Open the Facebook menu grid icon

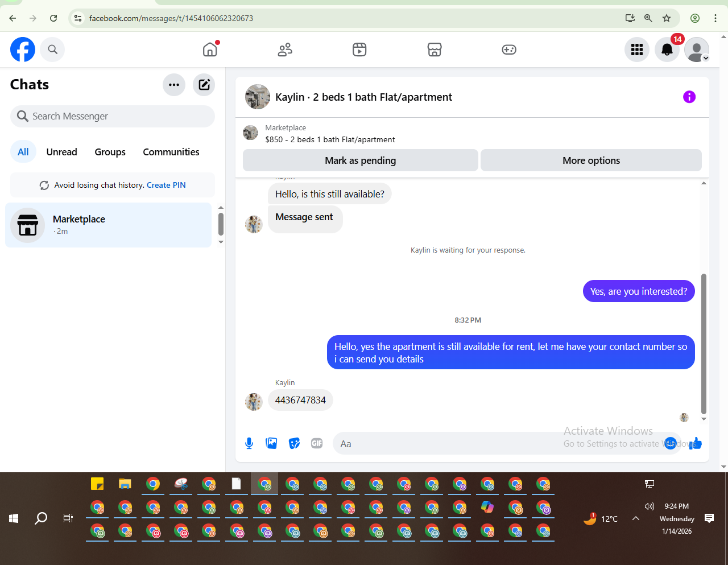click(637, 50)
